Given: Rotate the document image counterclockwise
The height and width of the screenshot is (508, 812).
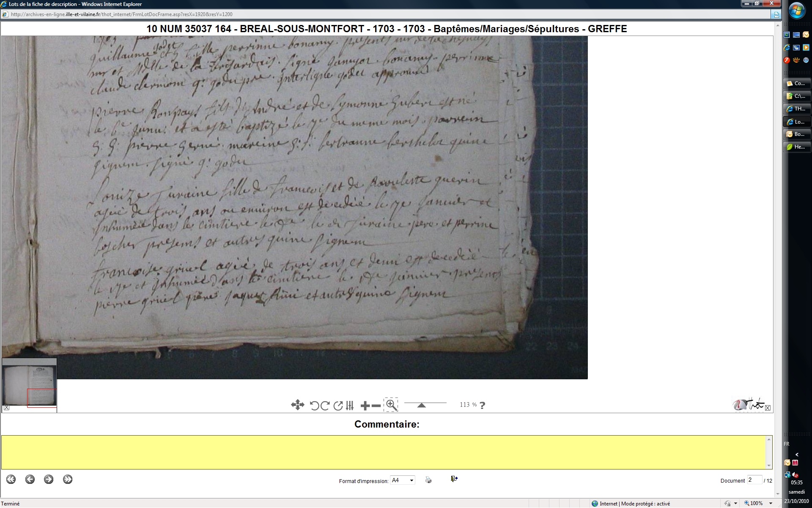Looking at the screenshot, I should (314, 406).
